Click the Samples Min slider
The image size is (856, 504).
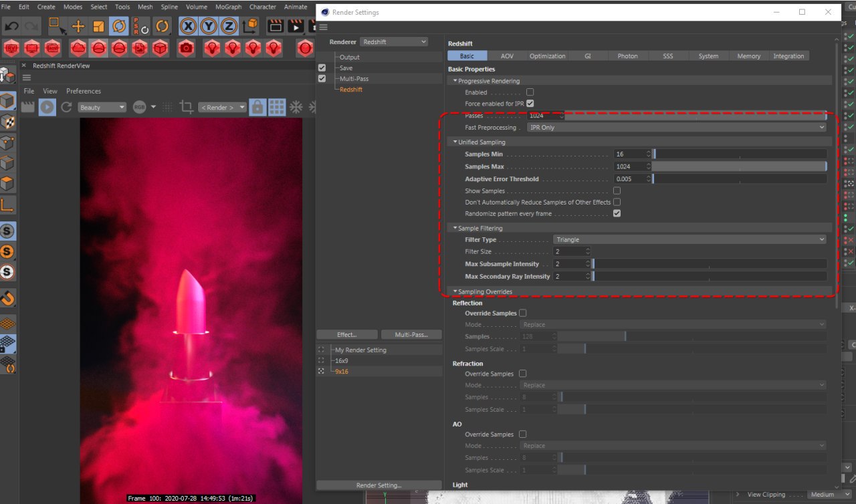(740, 154)
